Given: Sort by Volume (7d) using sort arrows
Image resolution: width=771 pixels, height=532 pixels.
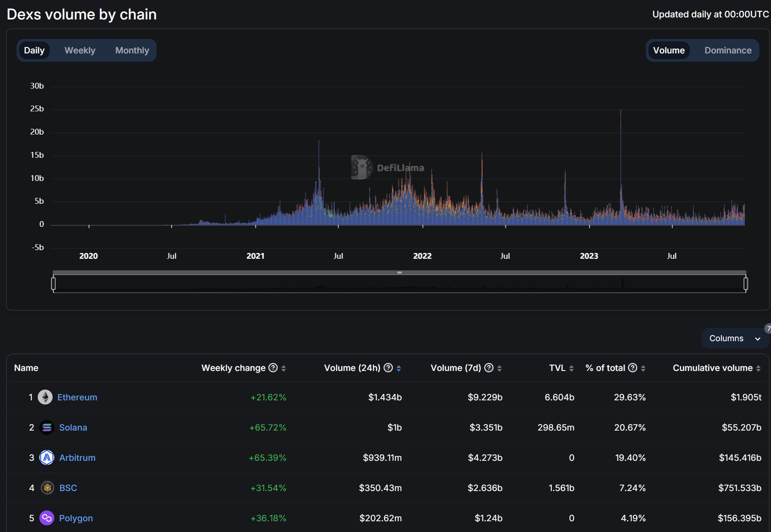Looking at the screenshot, I should pos(499,368).
